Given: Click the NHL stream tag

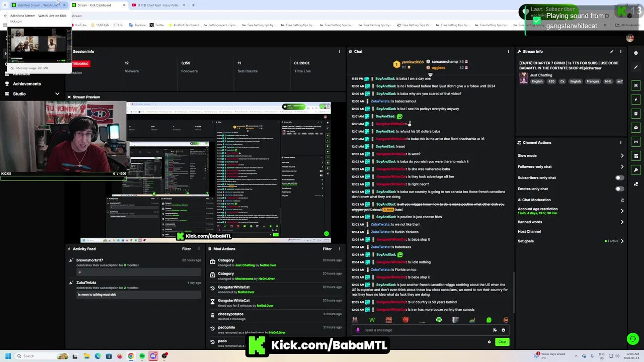Looking at the screenshot, I should coord(608,81).
